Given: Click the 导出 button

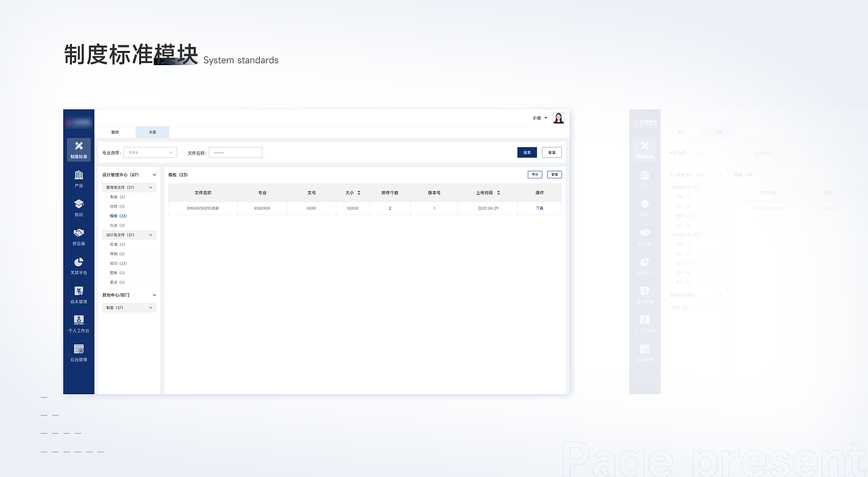Looking at the screenshot, I should click(535, 175).
